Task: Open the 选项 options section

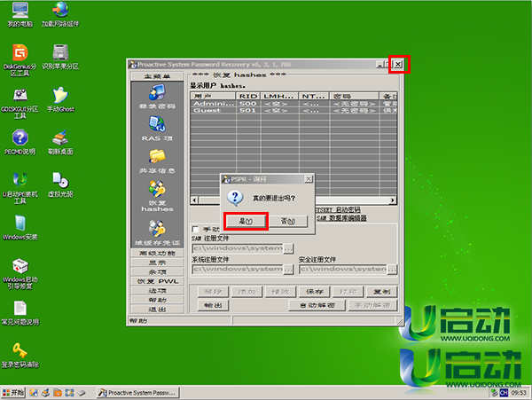Action: 157,291
